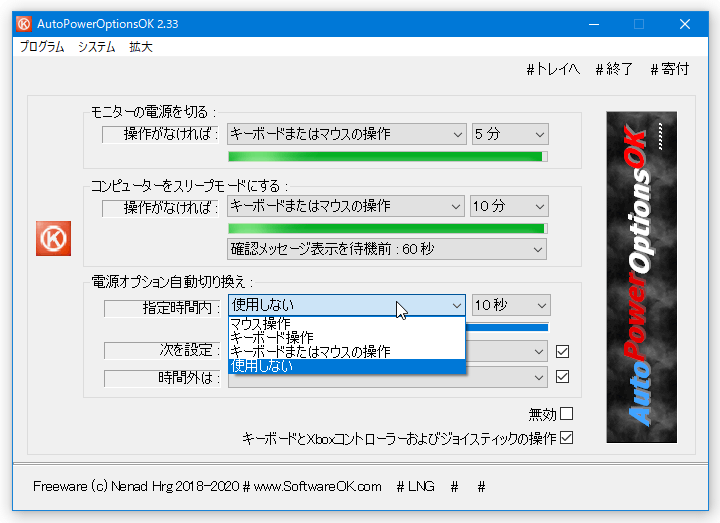Open sleep mode input type dropdown
Viewport: 720px width, 523px height.
click(345, 206)
